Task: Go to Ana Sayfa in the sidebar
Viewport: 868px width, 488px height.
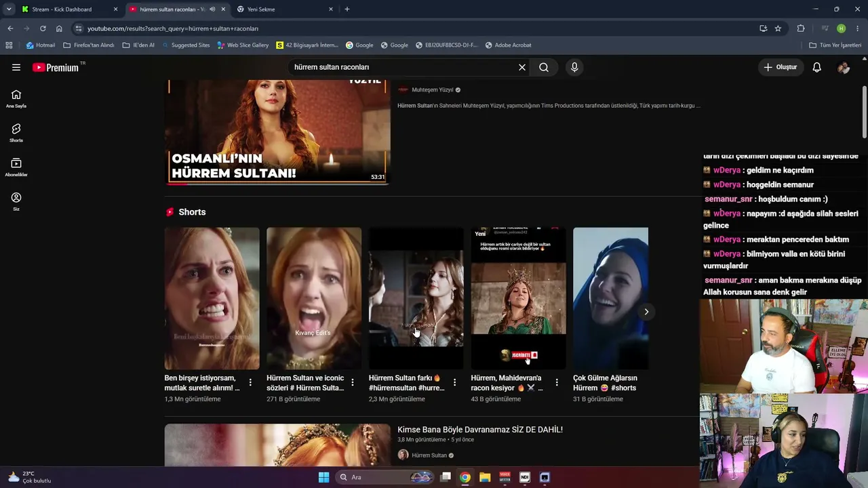Action: click(x=16, y=99)
